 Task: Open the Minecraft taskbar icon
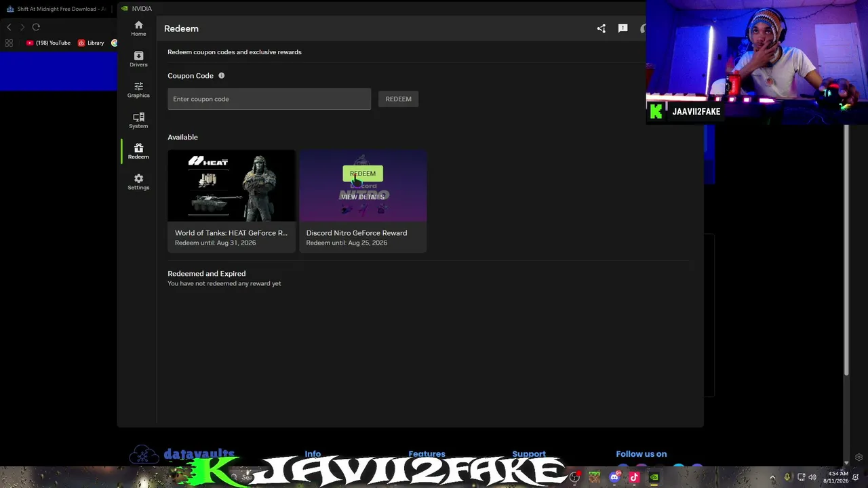tap(595, 477)
